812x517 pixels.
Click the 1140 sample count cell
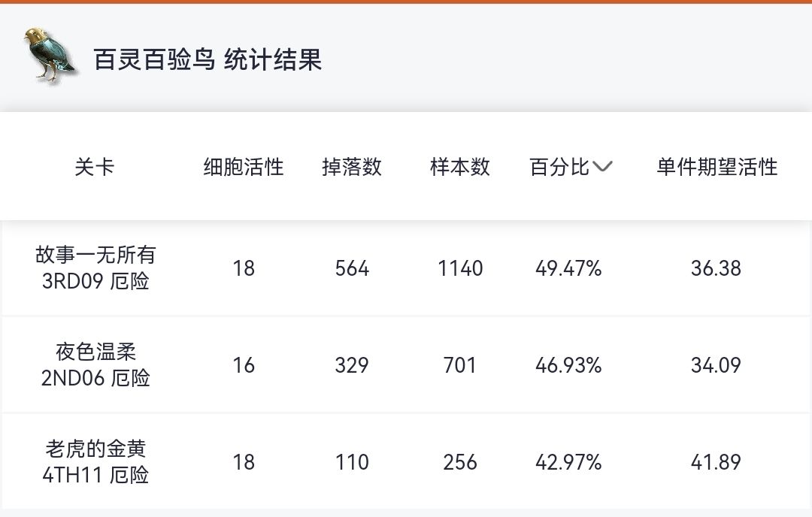coord(460,268)
